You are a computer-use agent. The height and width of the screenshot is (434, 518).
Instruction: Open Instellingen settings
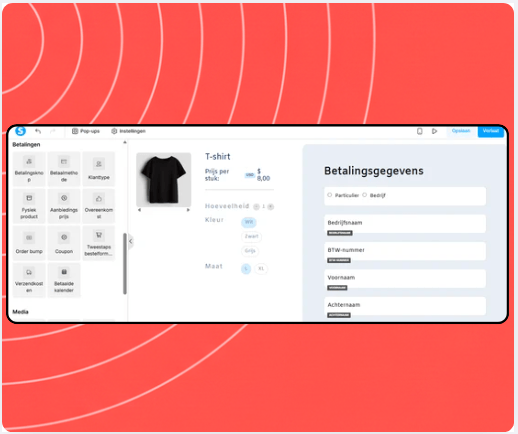click(x=128, y=131)
